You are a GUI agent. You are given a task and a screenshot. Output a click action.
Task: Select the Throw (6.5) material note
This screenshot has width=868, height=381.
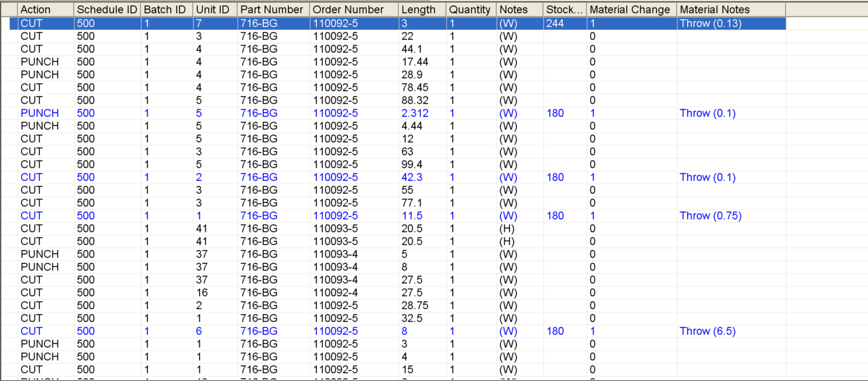[707, 331]
